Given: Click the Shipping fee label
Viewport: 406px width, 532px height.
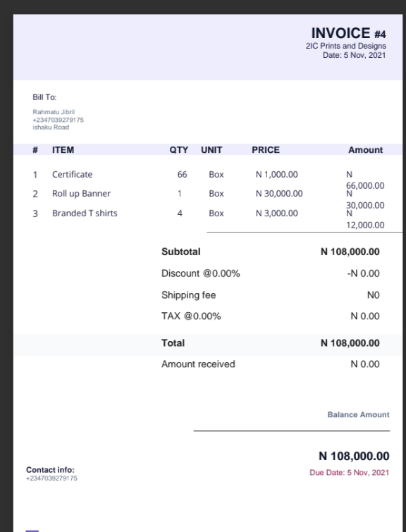Looking at the screenshot, I should pos(189,295).
